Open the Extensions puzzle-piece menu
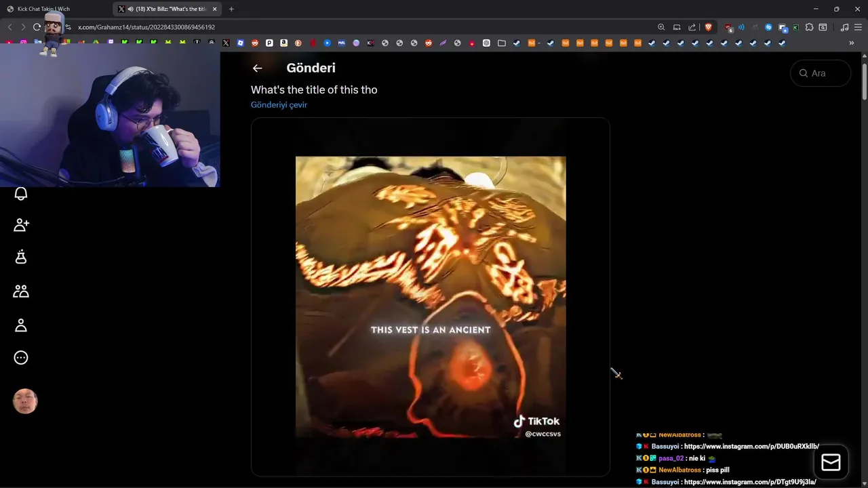 pyautogui.click(x=810, y=27)
